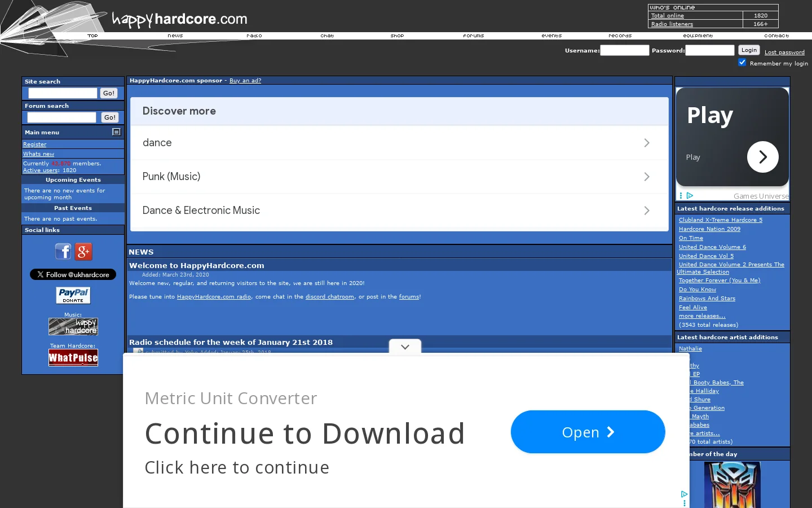Click the Open button in ad

pos(588,432)
